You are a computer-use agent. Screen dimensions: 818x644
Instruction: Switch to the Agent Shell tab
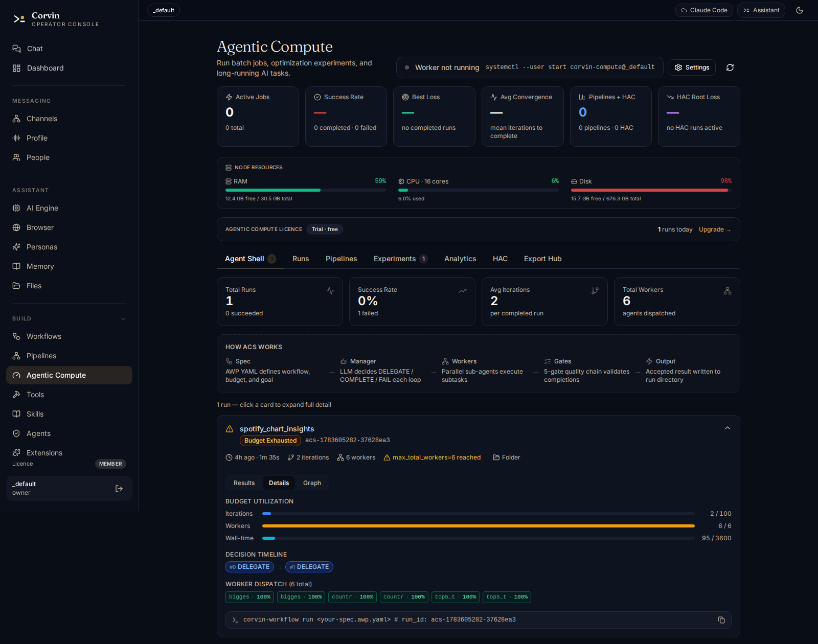coord(250,259)
